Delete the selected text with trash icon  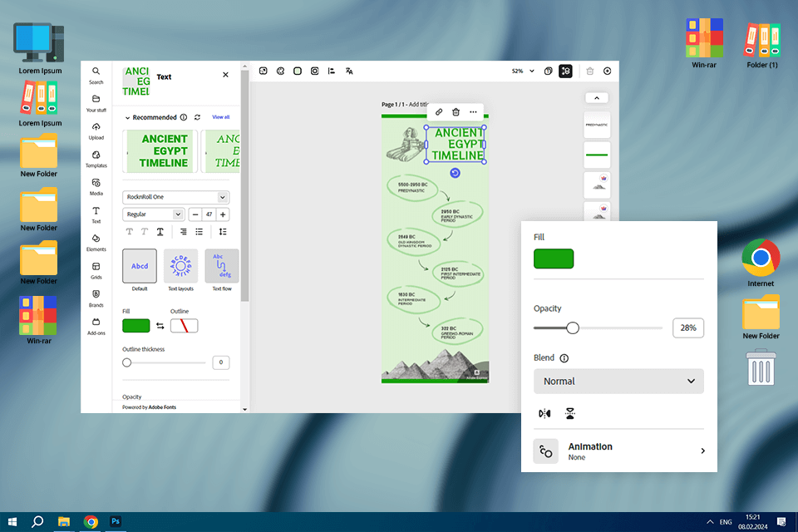pos(456,112)
